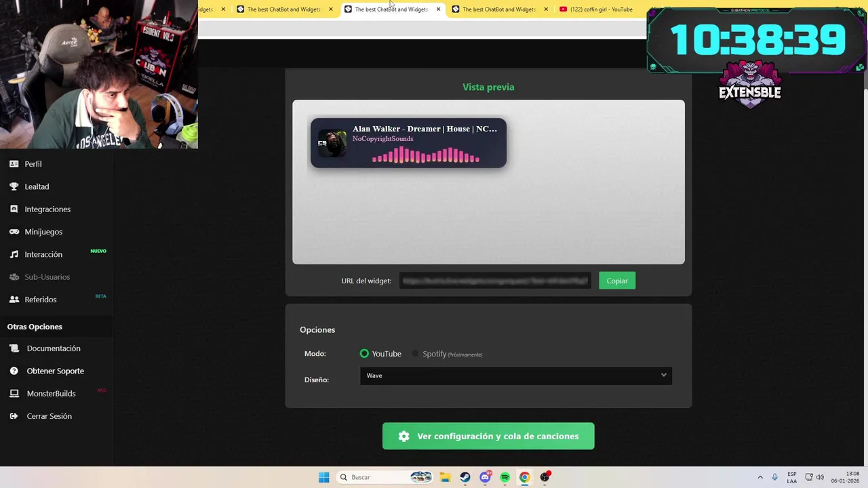Click the Minijuegos sidebar label
Screen dimensions: 868x488
pos(43,232)
